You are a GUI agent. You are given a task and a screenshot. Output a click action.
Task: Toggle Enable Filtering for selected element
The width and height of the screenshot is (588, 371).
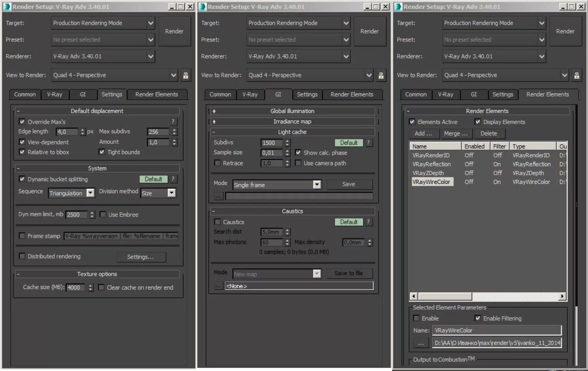click(478, 318)
